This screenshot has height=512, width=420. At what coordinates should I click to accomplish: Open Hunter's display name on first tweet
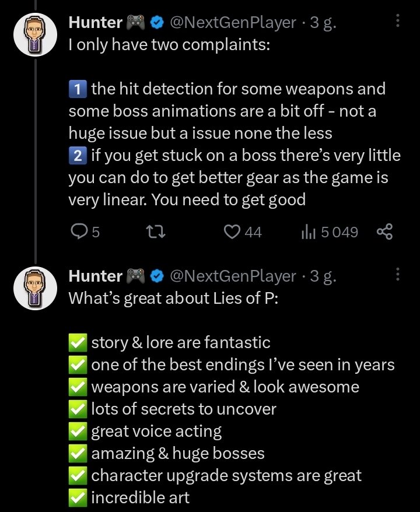click(94, 23)
